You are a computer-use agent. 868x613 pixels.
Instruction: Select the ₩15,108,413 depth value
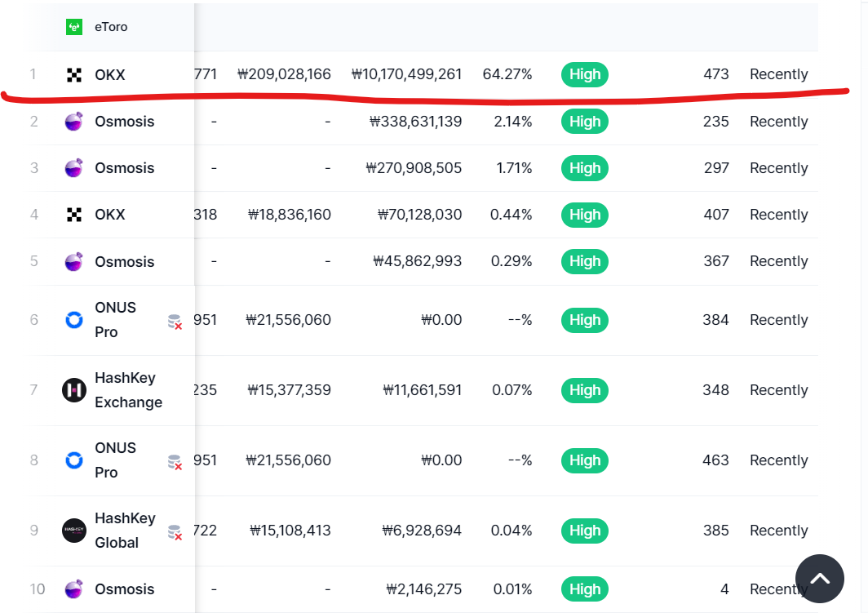[x=290, y=531]
